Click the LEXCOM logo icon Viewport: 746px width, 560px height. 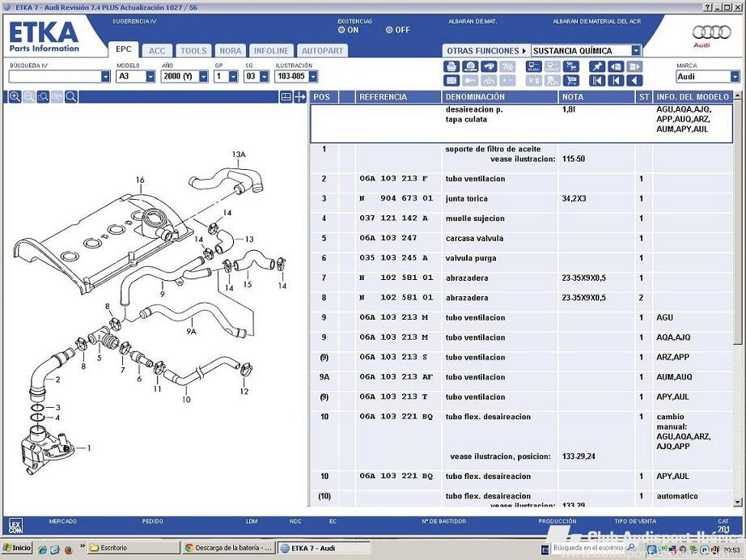point(15,526)
